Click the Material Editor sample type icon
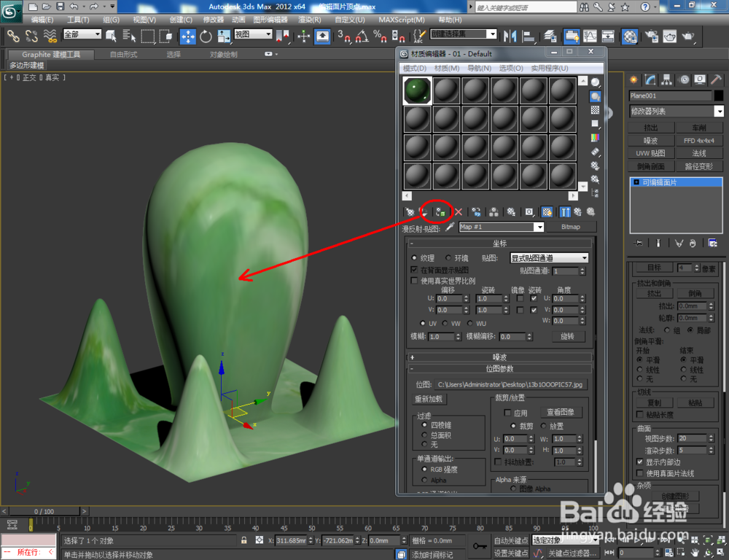This screenshot has height=560, width=729. [x=595, y=83]
